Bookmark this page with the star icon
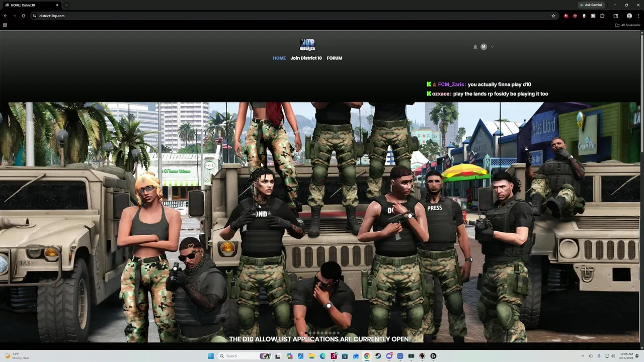Screen dimensions: 644x362 553,16
